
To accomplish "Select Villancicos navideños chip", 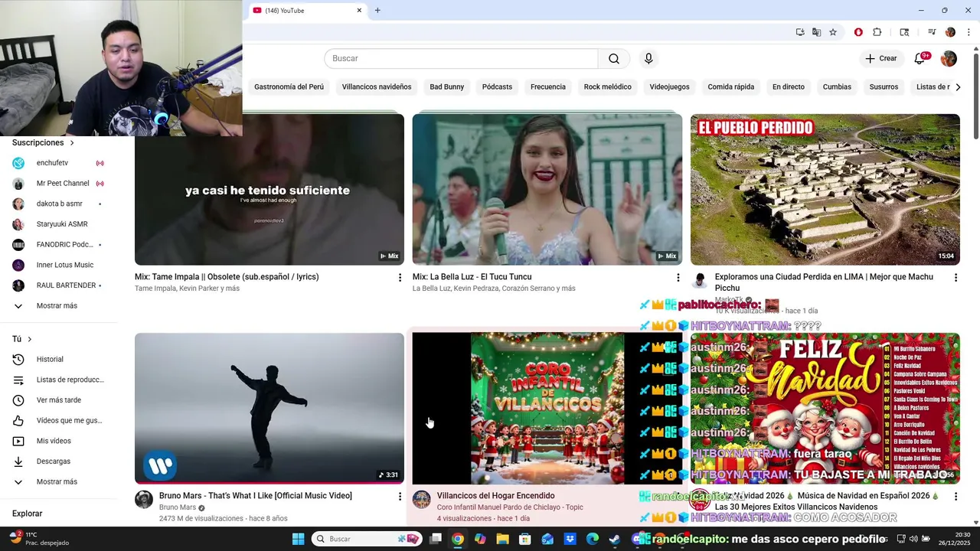I will (377, 87).
